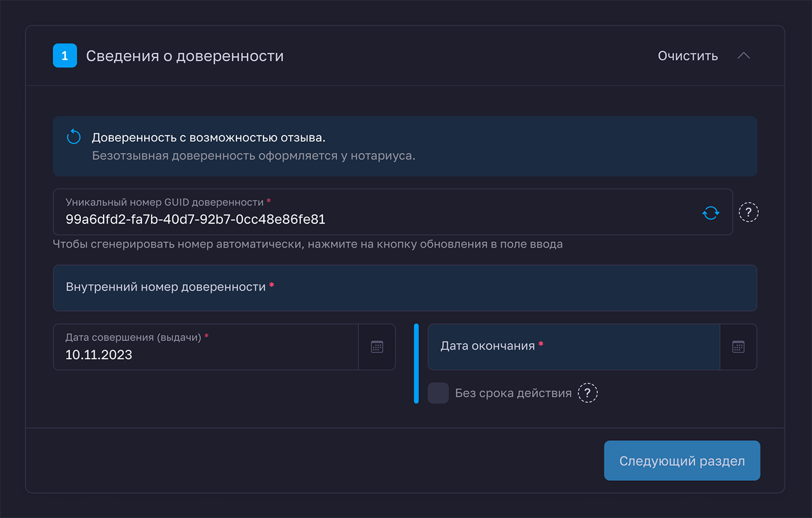
Task: Click the Дата окончания input field
Action: pos(574,347)
